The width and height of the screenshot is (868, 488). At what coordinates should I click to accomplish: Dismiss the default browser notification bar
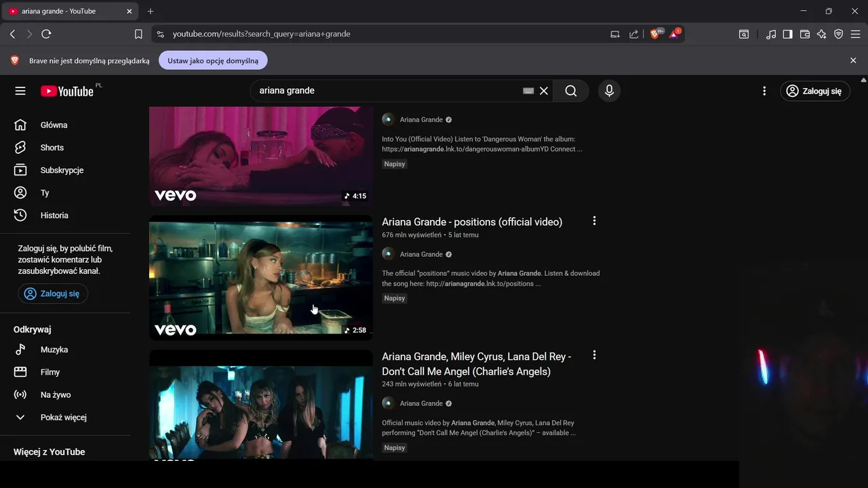pyautogui.click(x=853, y=60)
